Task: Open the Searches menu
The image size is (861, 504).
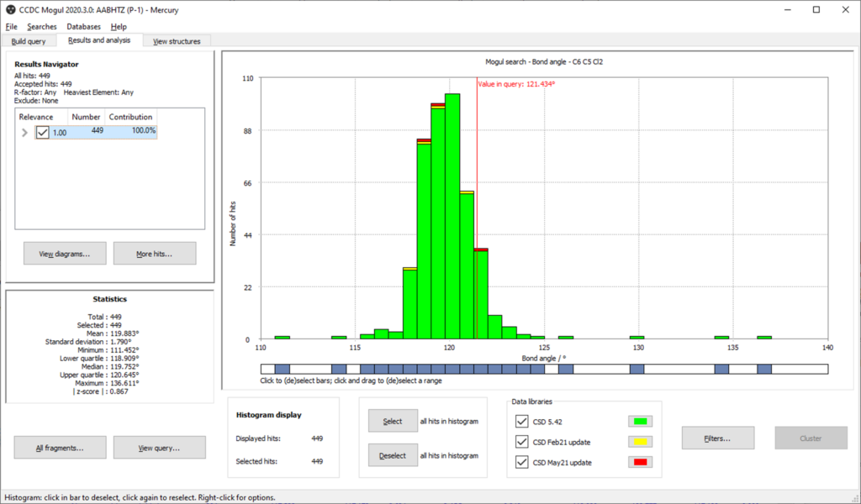Action: pos(41,26)
